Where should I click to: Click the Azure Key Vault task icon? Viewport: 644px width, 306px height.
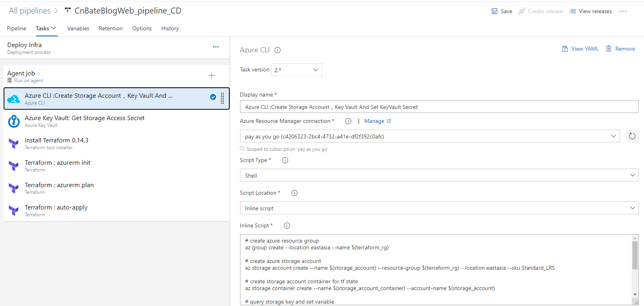click(14, 121)
